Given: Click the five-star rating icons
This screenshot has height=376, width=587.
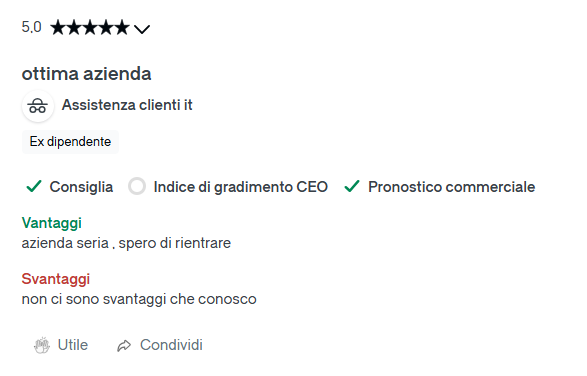Looking at the screenshot, I should [x=90, y=28].
